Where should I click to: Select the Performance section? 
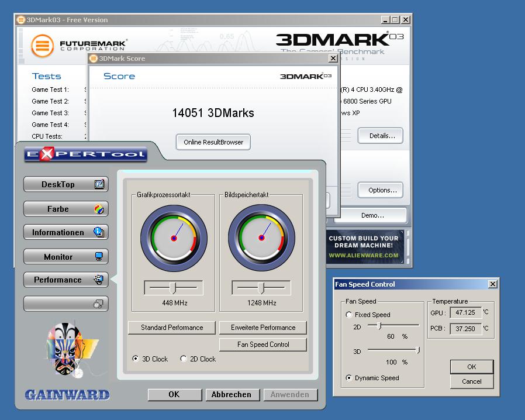tap(66, 280)
